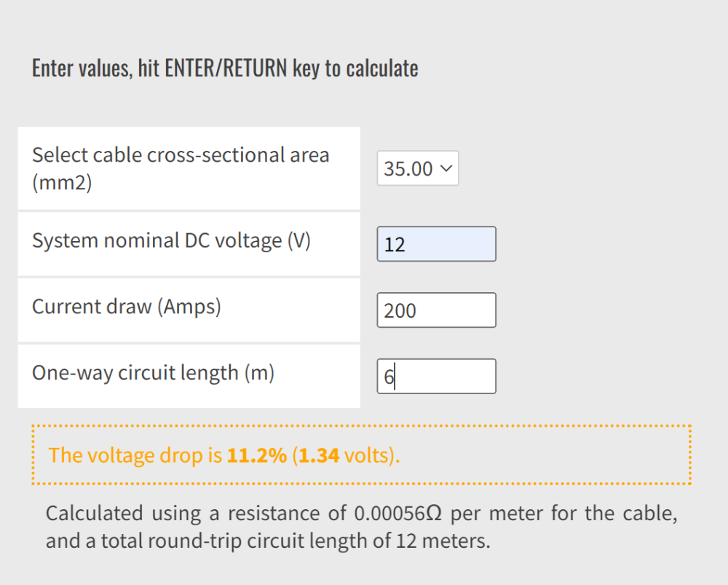The image size is (728, 585).
Task: Click the bold 1.34 volts figure
Action: pos(319,455)
